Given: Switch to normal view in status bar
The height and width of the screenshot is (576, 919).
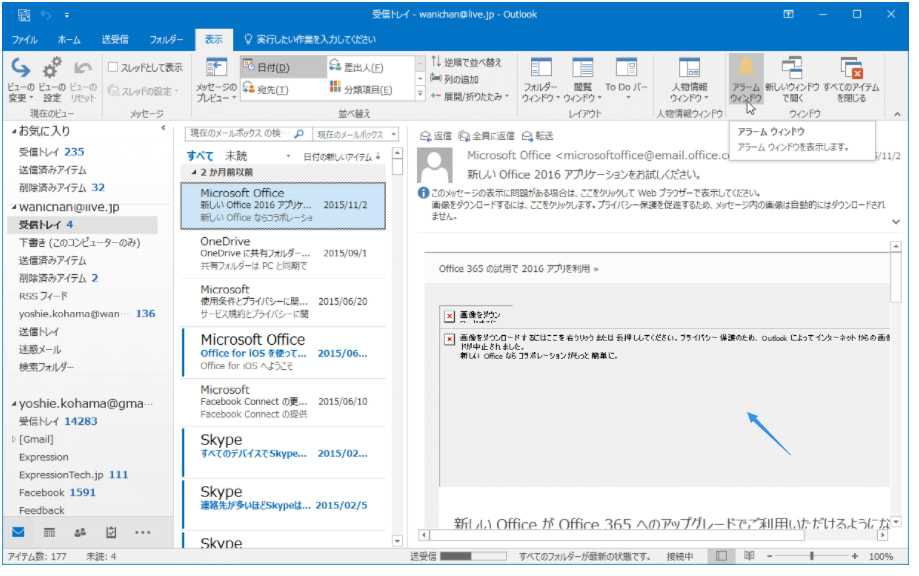Looking at the screenshot, I should 721,555.
